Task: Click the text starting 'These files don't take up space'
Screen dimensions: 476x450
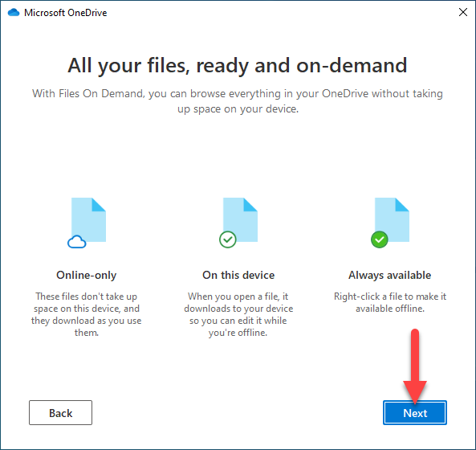Action: (87, 314)
